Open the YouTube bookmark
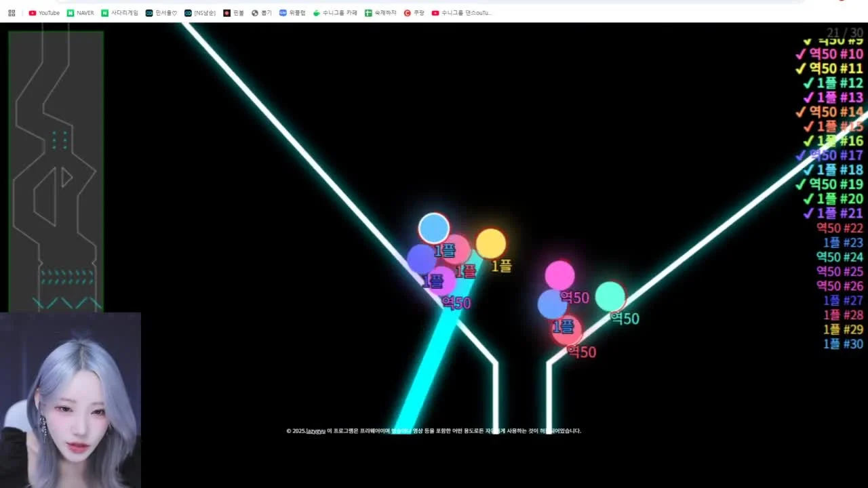868x488 pixels. (x=44, y=13)
